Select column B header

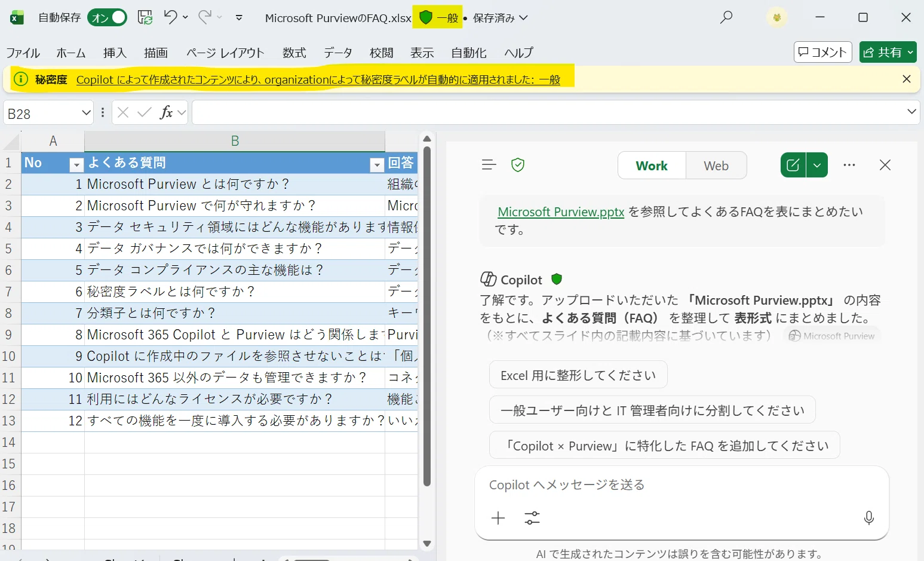click(235, 141)
